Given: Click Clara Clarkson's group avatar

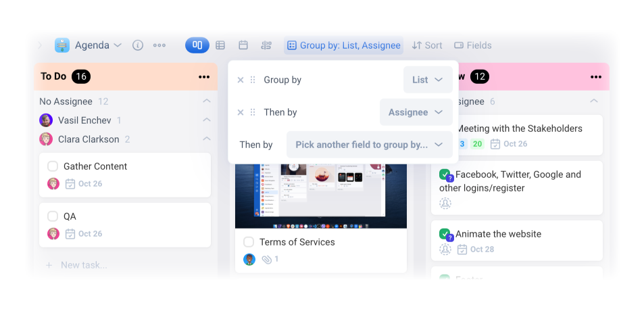Looking at the screenshot, I should point(46,139).
